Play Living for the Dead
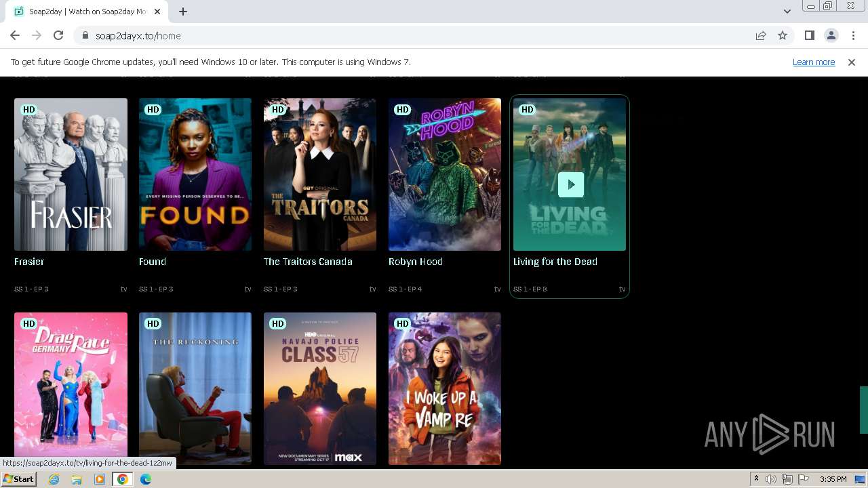 (x=571, y=184)
